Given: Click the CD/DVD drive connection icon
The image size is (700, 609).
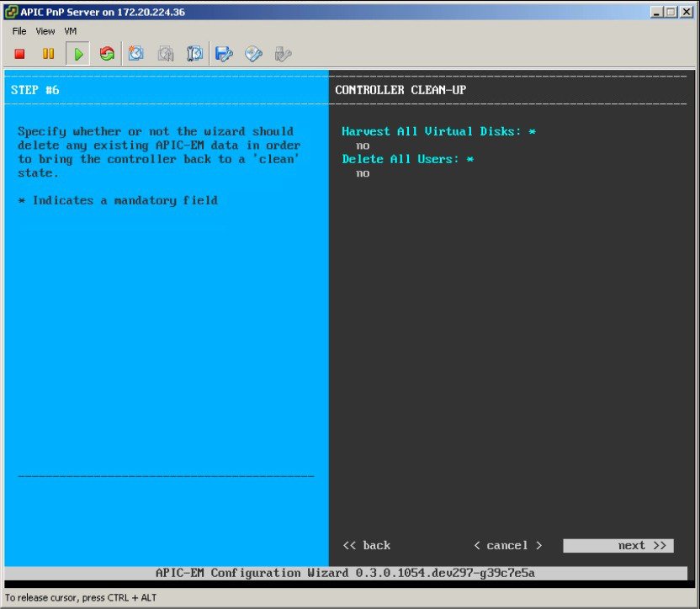Looking at the screenshot, I should pyautogui.click(x=253, y=54).
